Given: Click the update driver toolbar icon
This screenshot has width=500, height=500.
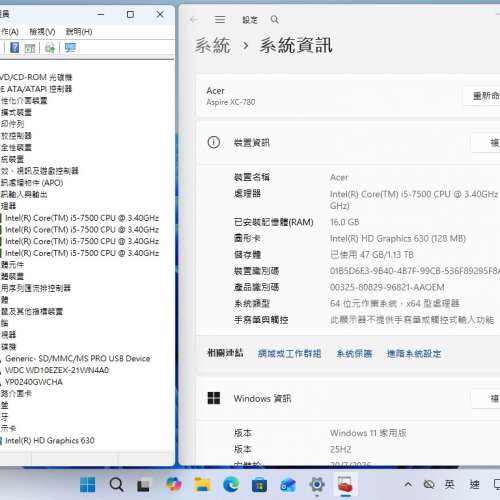Looking at the screenshot, I should coord(50,48).
